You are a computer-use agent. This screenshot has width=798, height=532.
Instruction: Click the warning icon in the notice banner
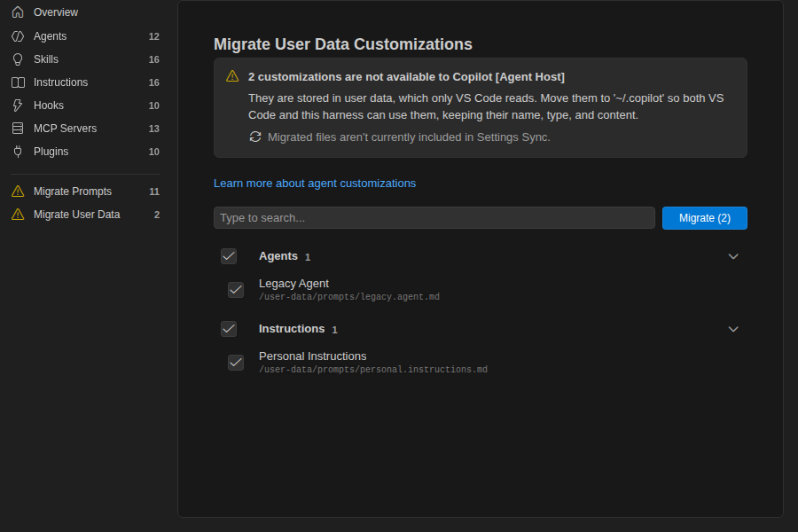tap(232, 76)
